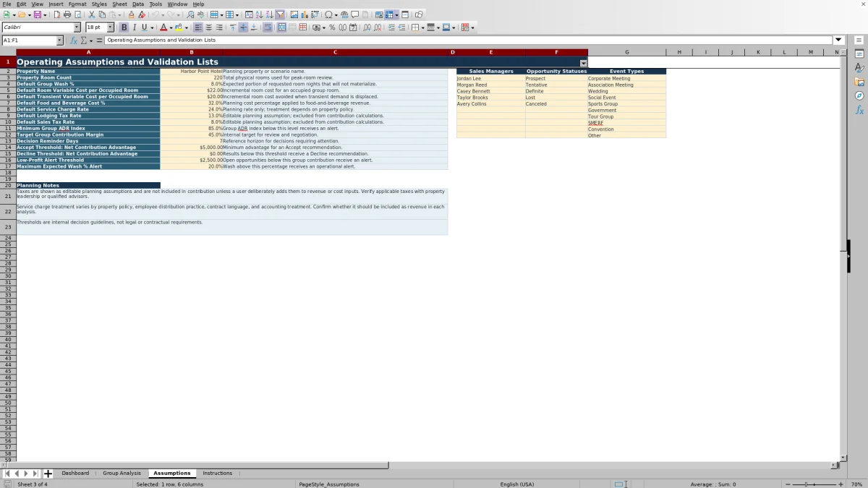Click the Print icon in toolbar
Viewport: 868px width, 488px height.
tap(67, 14)
